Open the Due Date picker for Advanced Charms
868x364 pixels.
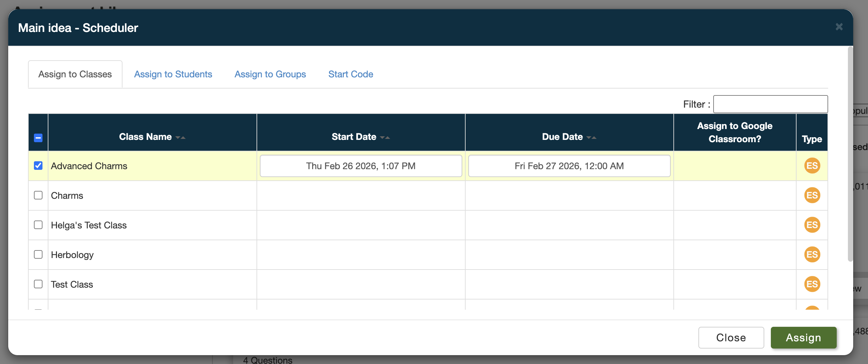(569, 166)
